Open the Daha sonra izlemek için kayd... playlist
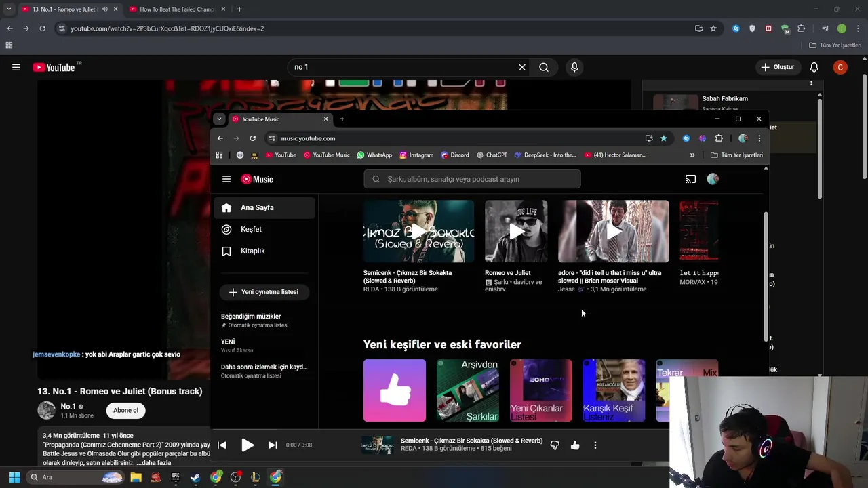The width and height of the screenshot is (868, 488). point(264,371)
